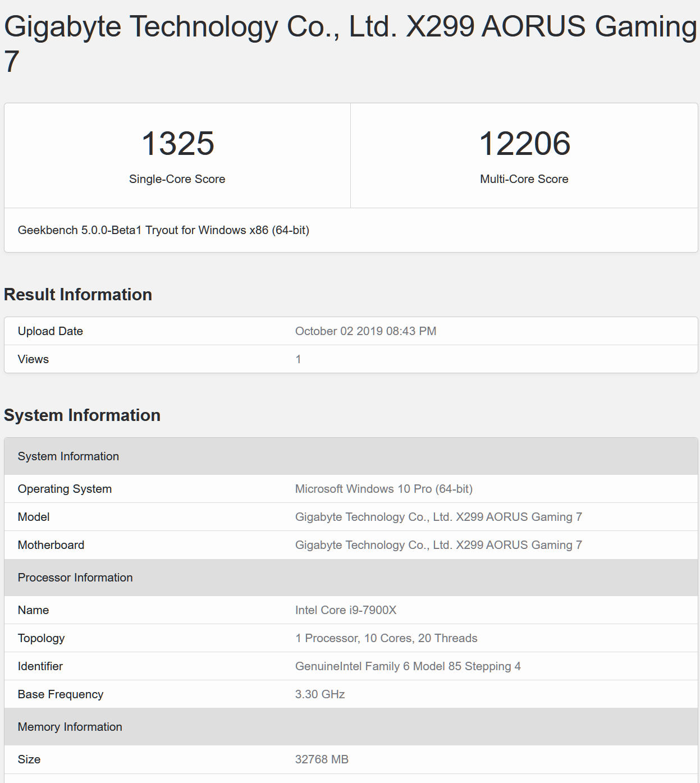This screenshot has width=700, height=783.
Task: Click the Identifier label
Action: (40, 666)
